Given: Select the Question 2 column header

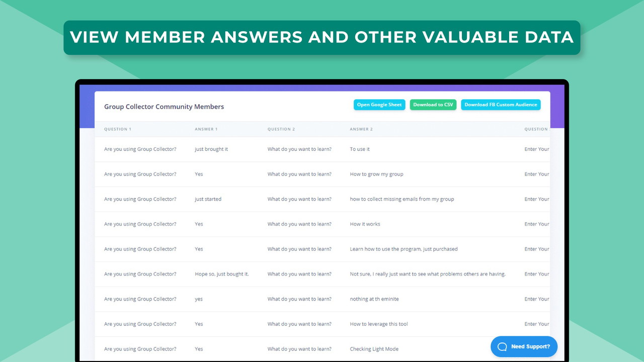Looking at the screenshot, I should point(281,129).
